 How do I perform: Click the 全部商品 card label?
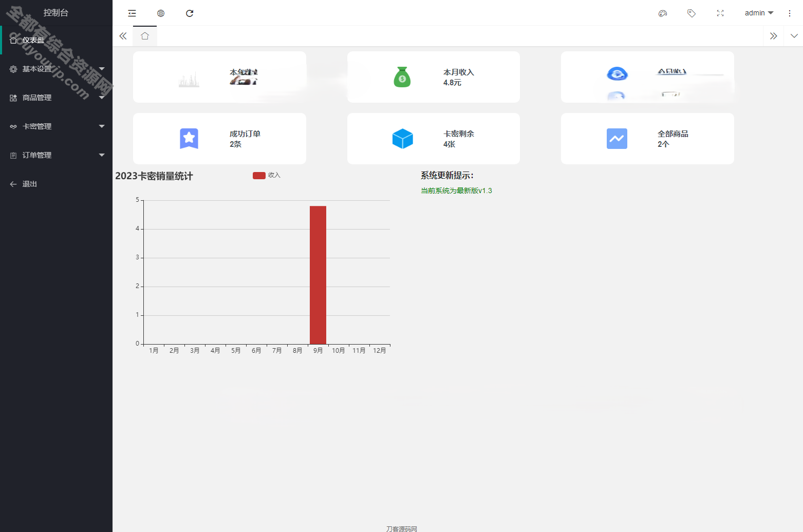[x=673, y=134]
